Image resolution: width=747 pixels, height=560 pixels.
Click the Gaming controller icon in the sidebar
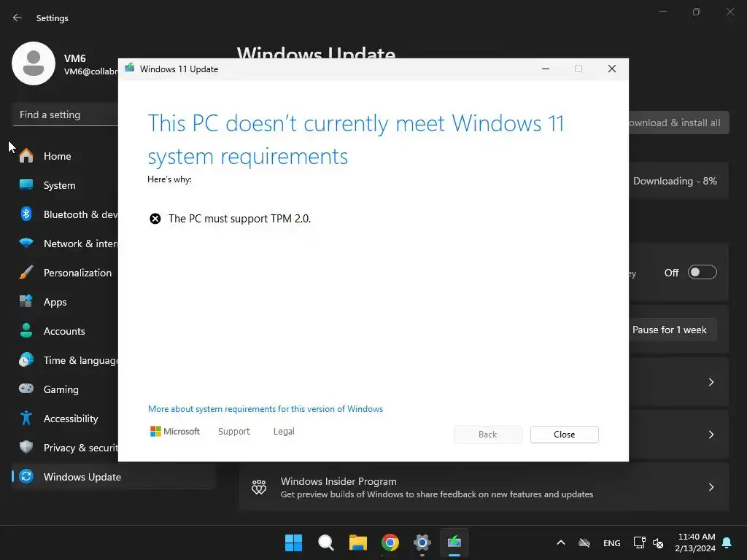click(26, 389)
